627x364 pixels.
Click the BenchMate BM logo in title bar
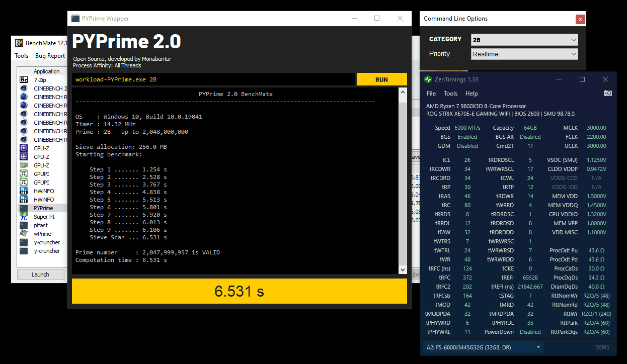pos(19,43)
